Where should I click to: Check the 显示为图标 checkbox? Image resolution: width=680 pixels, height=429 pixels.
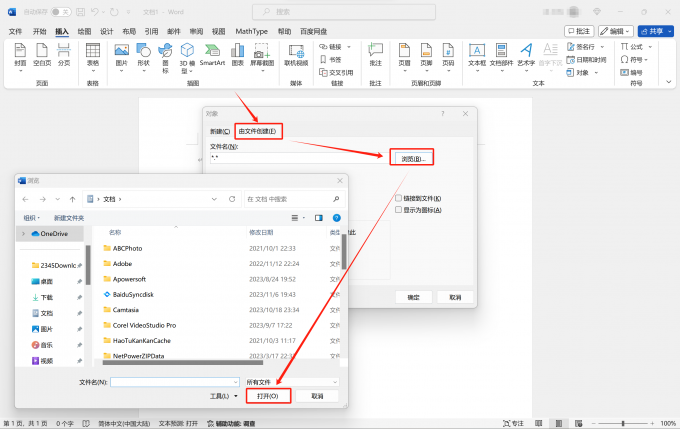click(x=398, y=210)
